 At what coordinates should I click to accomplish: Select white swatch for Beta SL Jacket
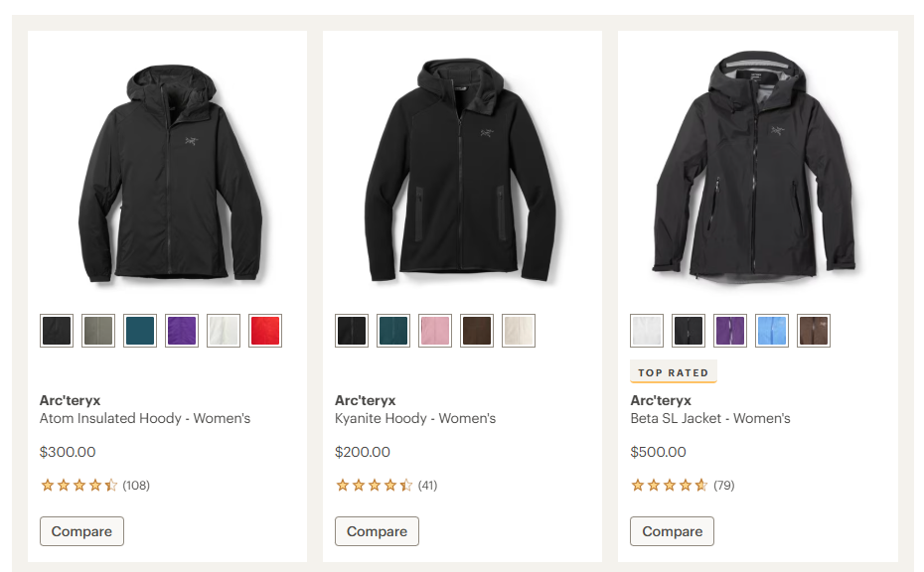[x=647, y=331]
